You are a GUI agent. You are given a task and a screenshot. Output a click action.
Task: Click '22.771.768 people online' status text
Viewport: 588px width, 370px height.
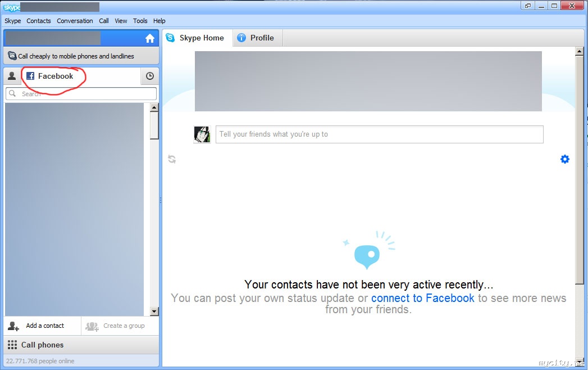tap(40, 361)
